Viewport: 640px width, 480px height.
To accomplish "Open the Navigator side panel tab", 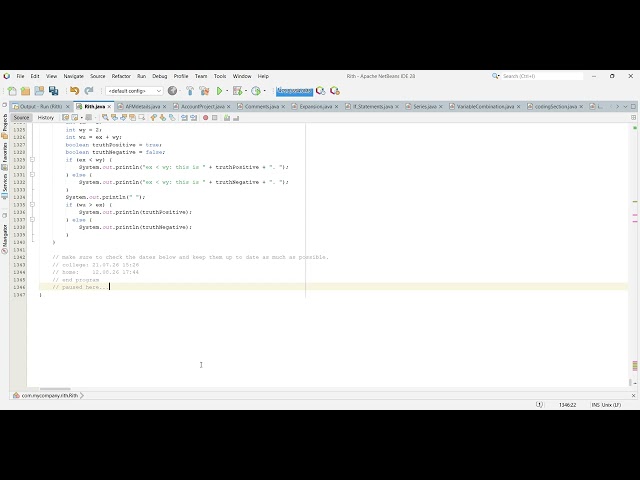I will pos(4,239).
